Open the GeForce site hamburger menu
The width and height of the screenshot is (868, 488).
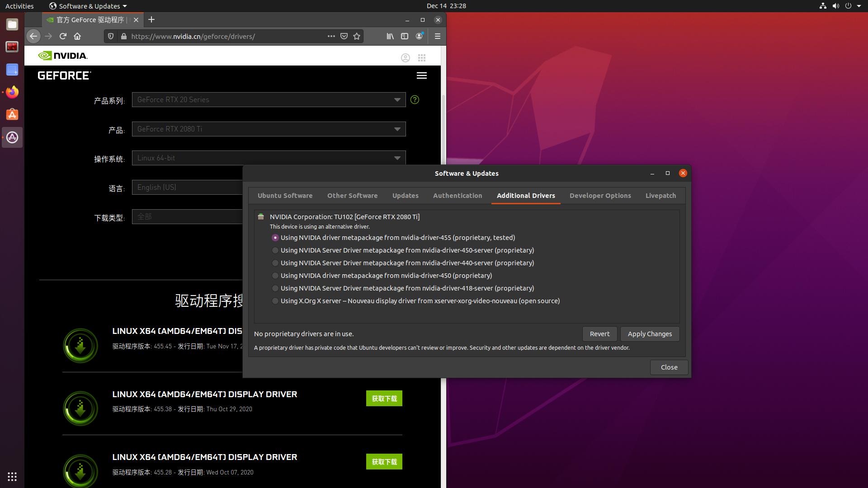pyautogui.click(x=422, y=75)
